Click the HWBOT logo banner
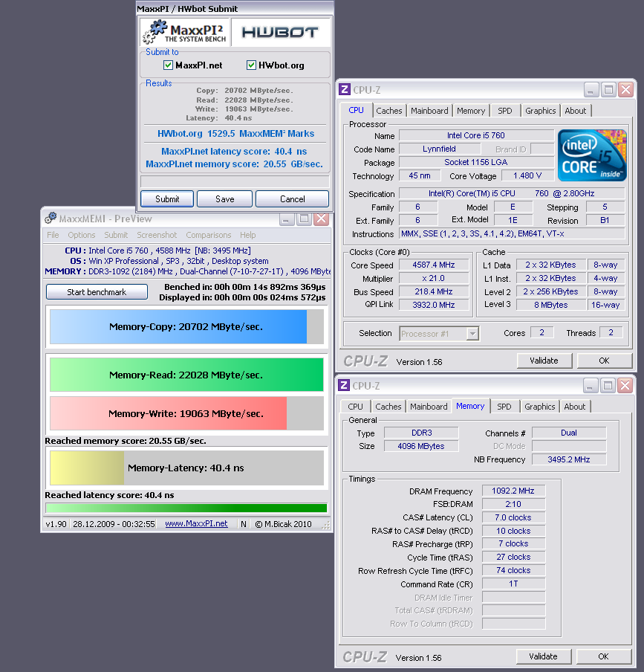This screenshot has height=672, width=644. pyautogui.click(x=281, y=32)
